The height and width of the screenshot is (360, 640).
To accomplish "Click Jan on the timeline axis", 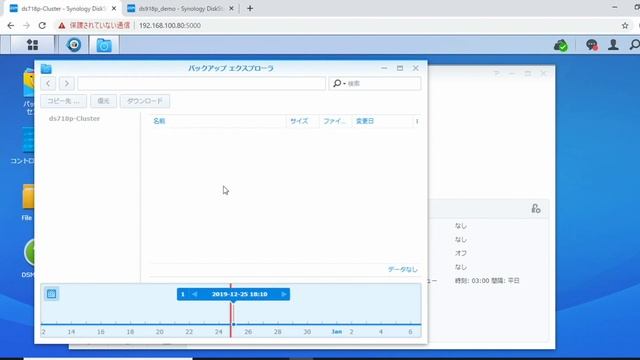I will [337, 332].
